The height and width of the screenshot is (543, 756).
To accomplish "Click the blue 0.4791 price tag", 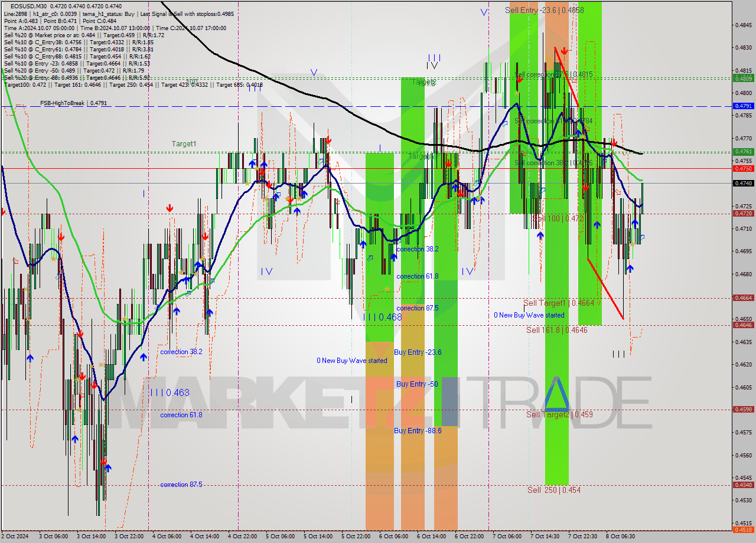I will (x=743, y=106).
